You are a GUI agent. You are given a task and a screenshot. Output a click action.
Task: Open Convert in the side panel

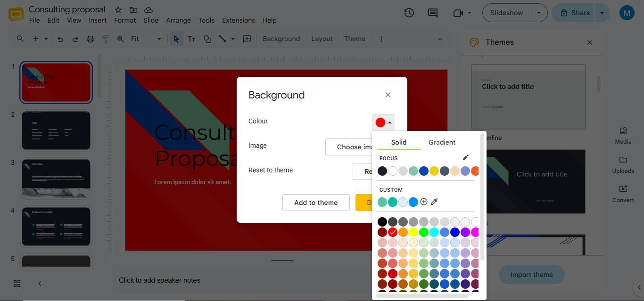click(623, 194)
